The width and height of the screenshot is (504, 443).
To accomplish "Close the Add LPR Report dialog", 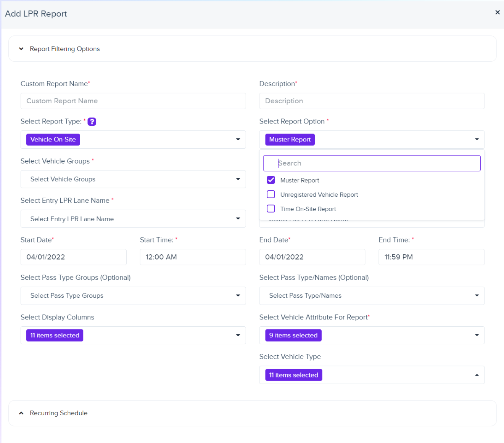I will tap(497, 12).
